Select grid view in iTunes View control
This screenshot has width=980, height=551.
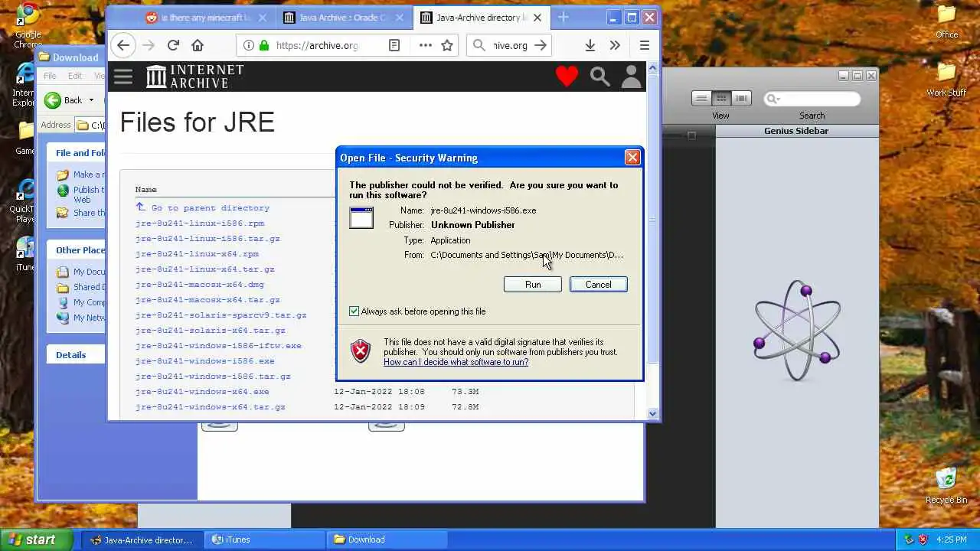click(721, 98)
